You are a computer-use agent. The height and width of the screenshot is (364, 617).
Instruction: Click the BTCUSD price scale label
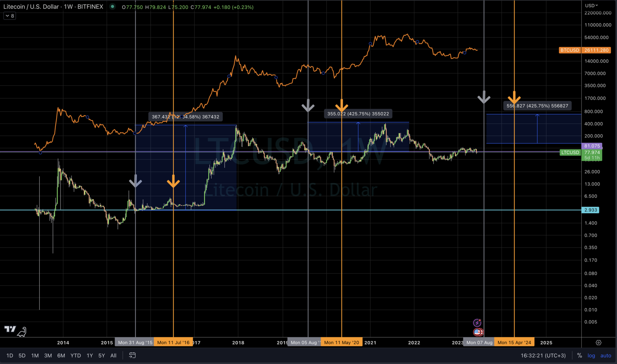point(570,50)
